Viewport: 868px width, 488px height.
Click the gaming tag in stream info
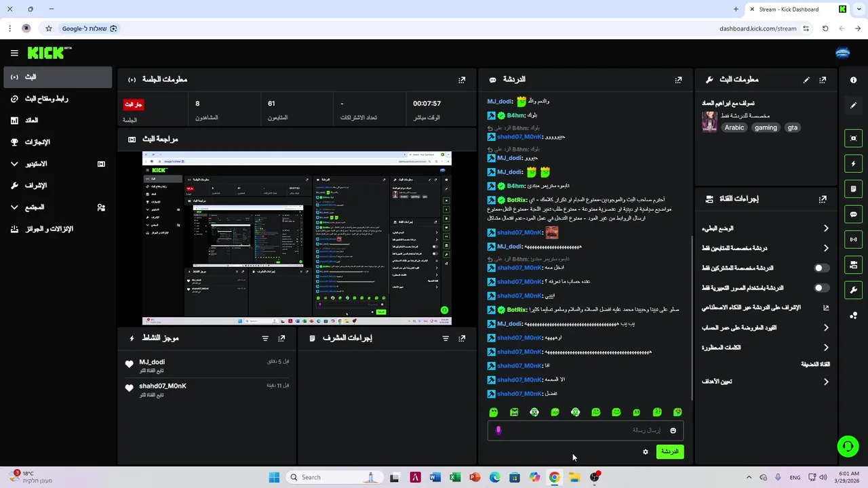point(766,127)
